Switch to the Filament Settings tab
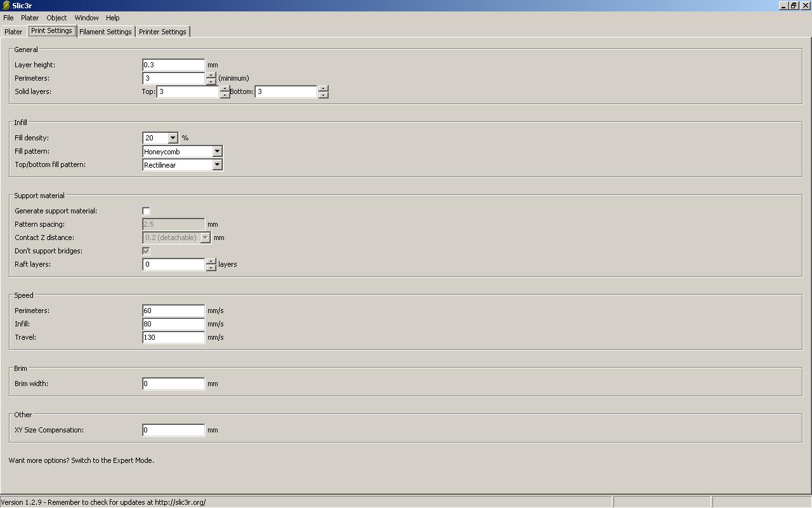Viewport: 812px width, 508px height. click(105, 32)
